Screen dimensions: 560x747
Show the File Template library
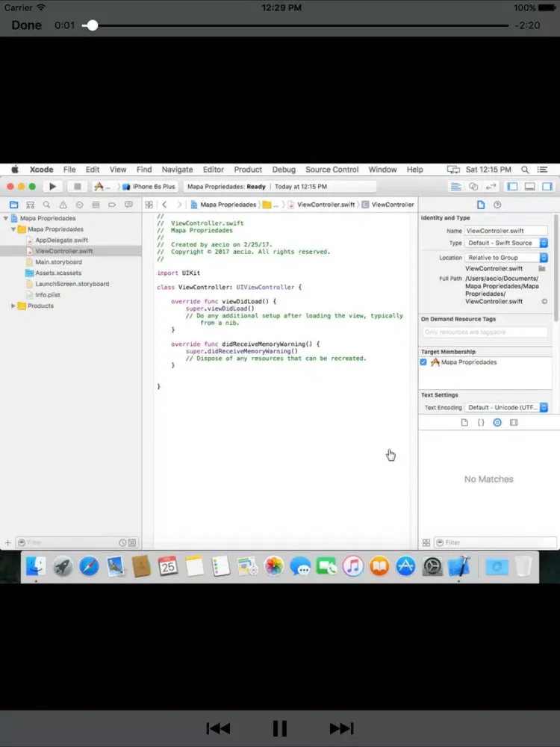(464, 422)
